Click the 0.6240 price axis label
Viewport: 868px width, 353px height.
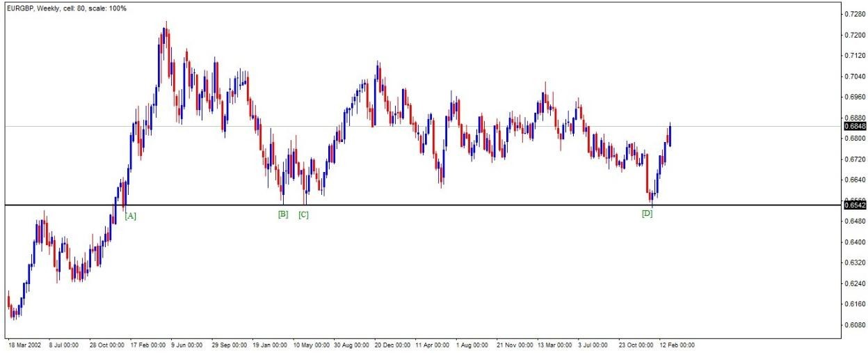pos(855,283)
